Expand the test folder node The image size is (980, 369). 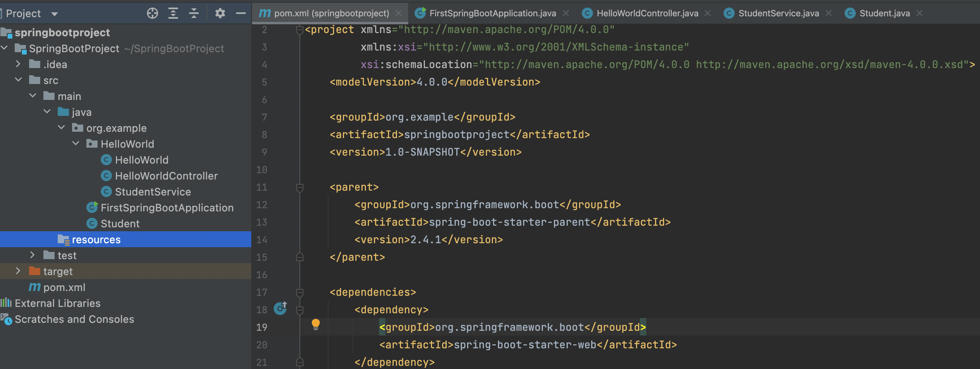tap(32, 255)
